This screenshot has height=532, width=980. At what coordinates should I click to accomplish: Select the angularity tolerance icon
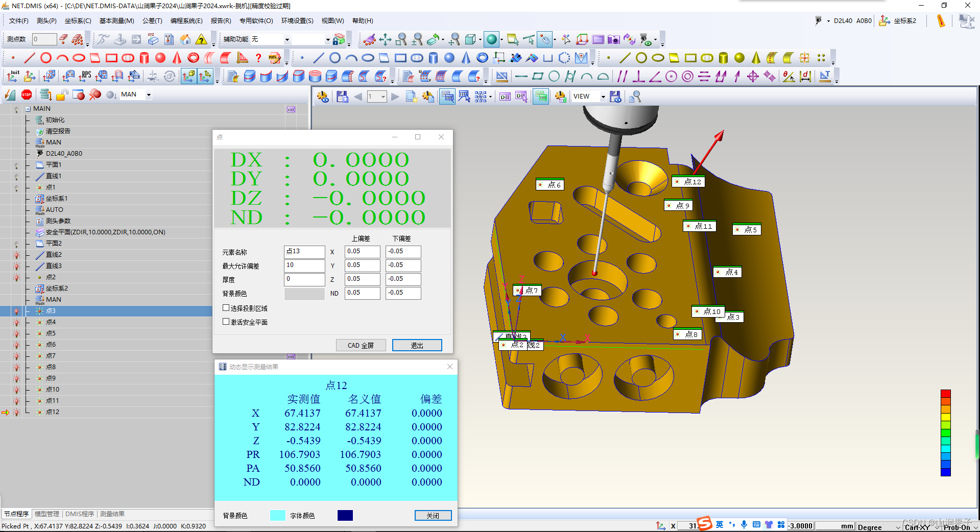(655, 76)
